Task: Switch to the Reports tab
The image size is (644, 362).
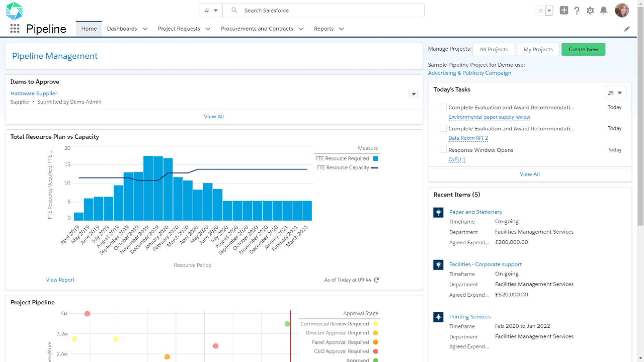Action: [323, 29]
